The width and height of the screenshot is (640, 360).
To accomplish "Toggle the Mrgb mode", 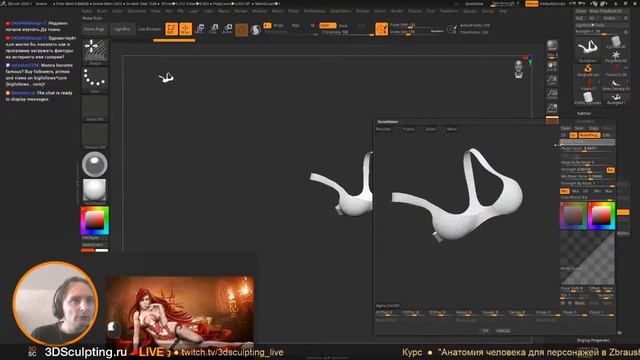I will click(278, 25).
